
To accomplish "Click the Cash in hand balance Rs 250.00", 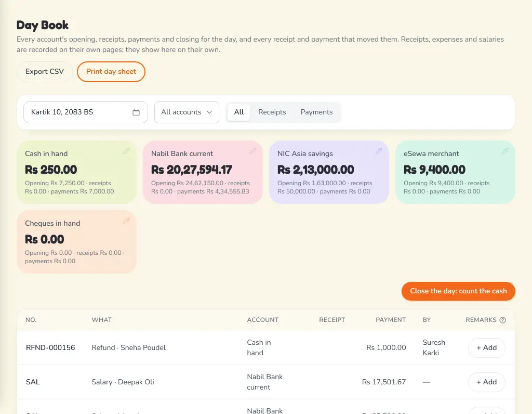I will (x=51, y=170).
